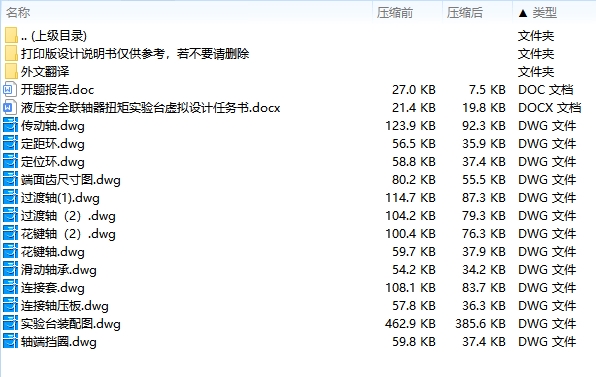Click the parent directory folder icon
This screenshot has width=596, height=377.
(11, 35)
